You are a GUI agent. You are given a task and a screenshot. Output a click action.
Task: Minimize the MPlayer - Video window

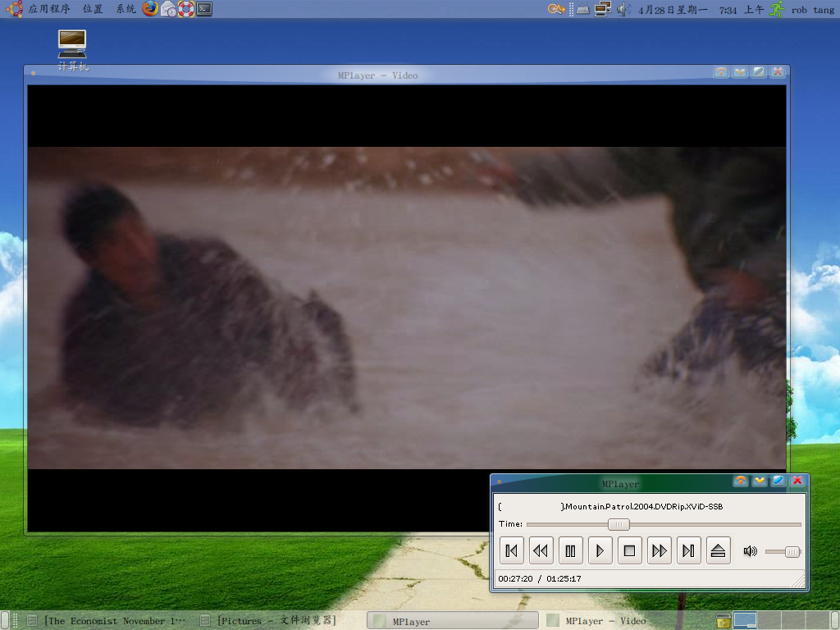point(740,72)
